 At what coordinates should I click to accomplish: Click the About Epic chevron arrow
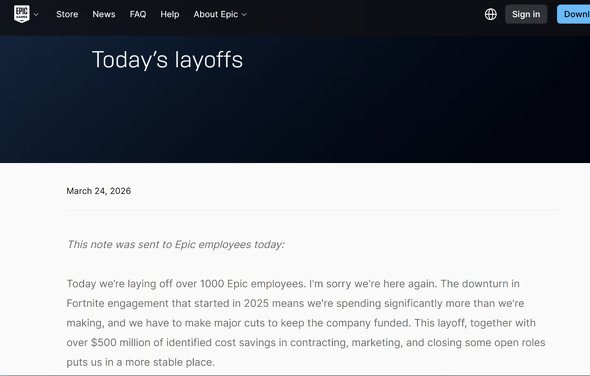tap(244, 15)
